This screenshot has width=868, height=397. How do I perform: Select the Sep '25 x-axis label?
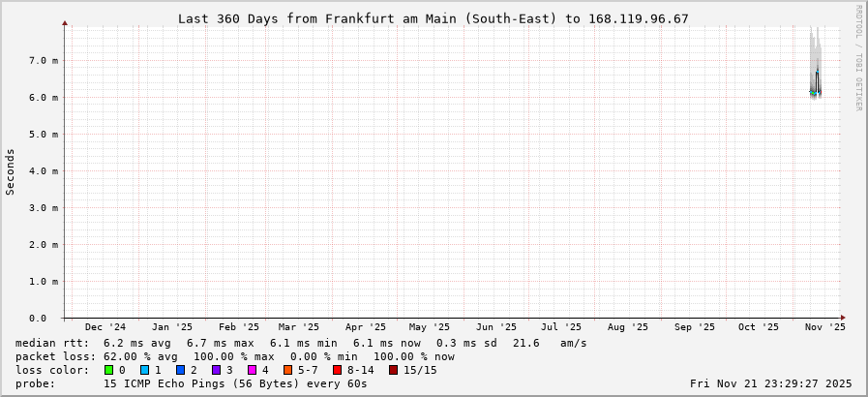tap(694, 327)
